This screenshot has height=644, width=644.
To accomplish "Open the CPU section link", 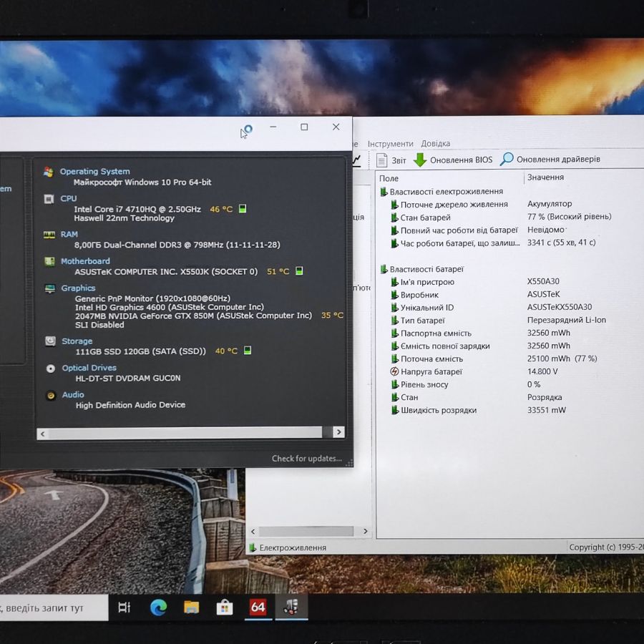I will [x=68, y=199].
